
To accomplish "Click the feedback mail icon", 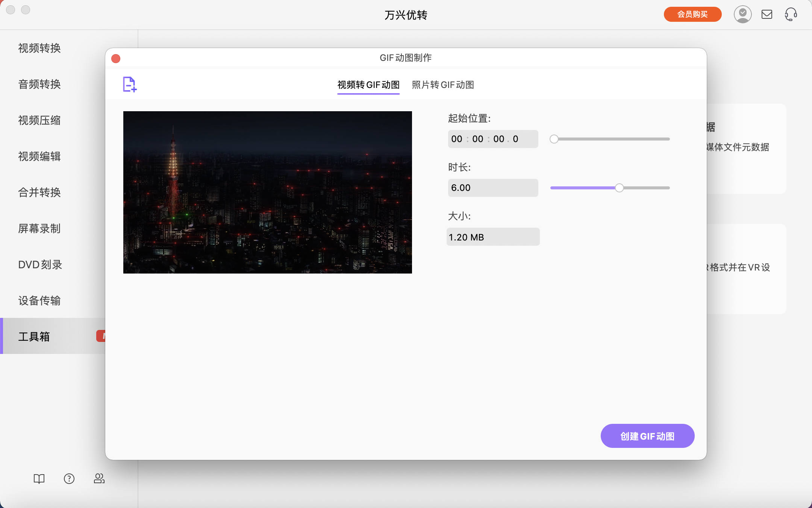I will coord(767,14).
